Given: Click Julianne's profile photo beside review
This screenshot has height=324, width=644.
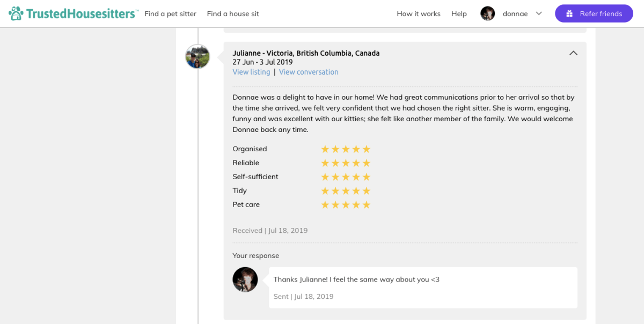Looking at the screenshot, I should click(x=197, y=56).
